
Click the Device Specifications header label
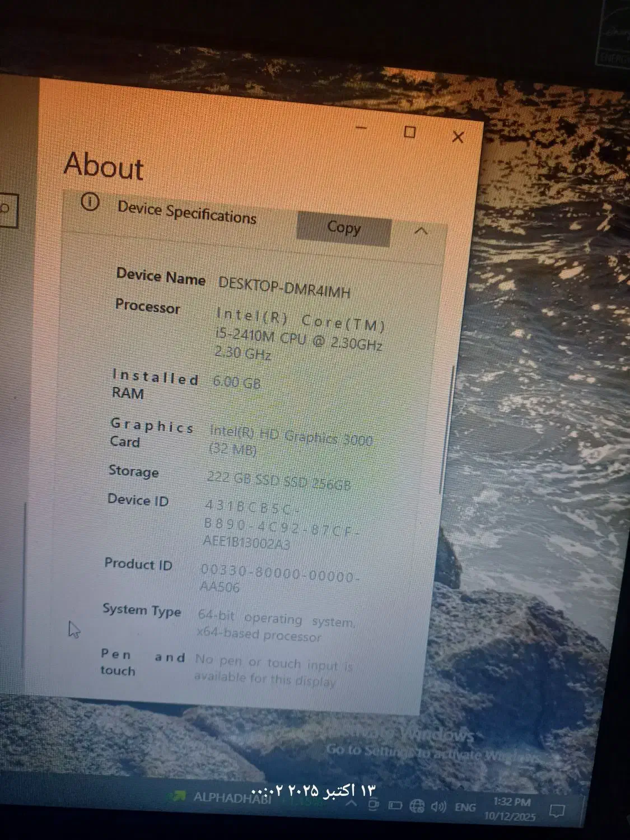[x=186, y=213]
